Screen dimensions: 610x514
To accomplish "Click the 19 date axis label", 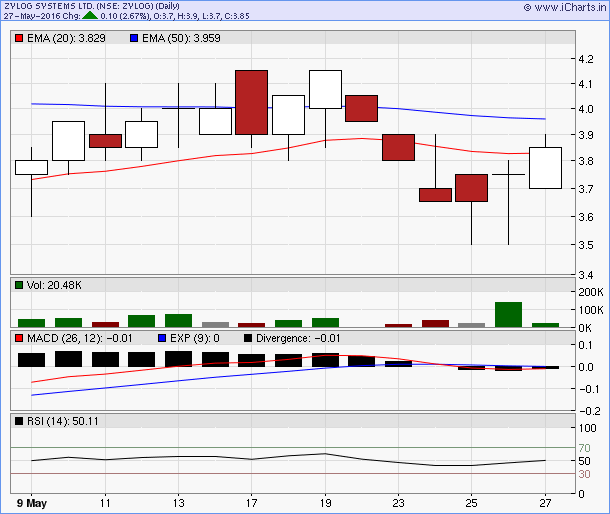I will pyautogui.click(x=326, y=503).
